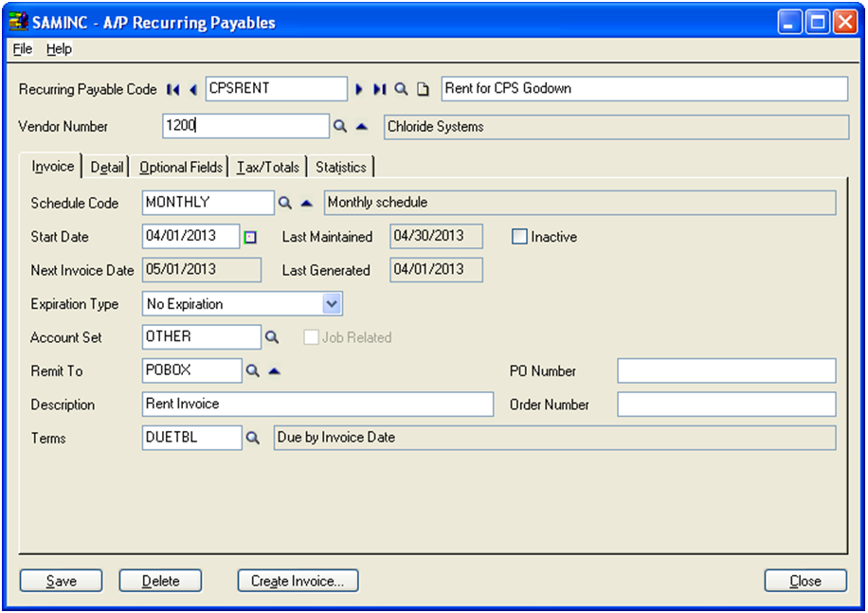
Task: Jump to last recurring payable code record
Action: [379, 89]
